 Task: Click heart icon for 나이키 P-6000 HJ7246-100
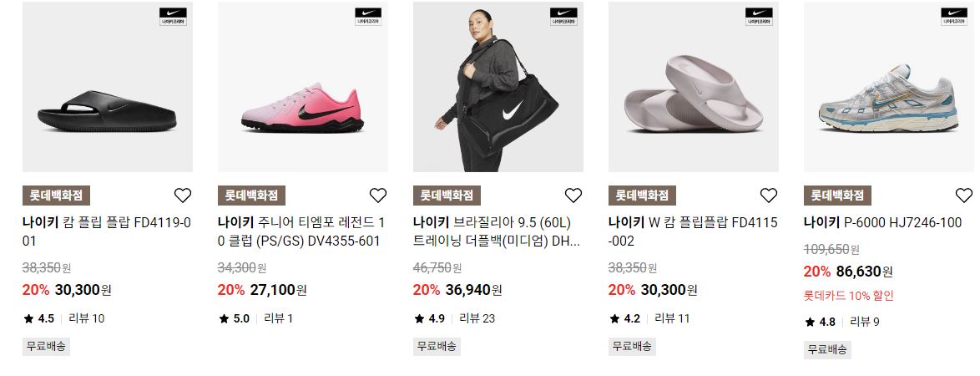coord(964,196)
